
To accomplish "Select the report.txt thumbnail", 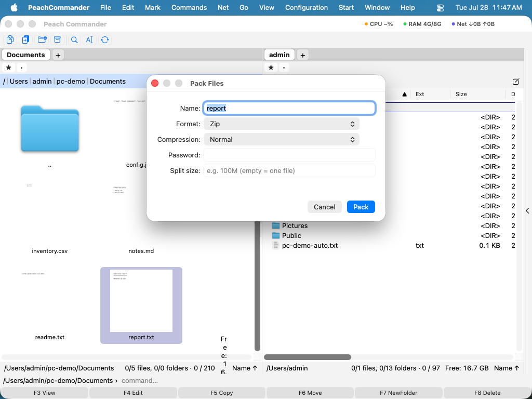I will (141, 301).
